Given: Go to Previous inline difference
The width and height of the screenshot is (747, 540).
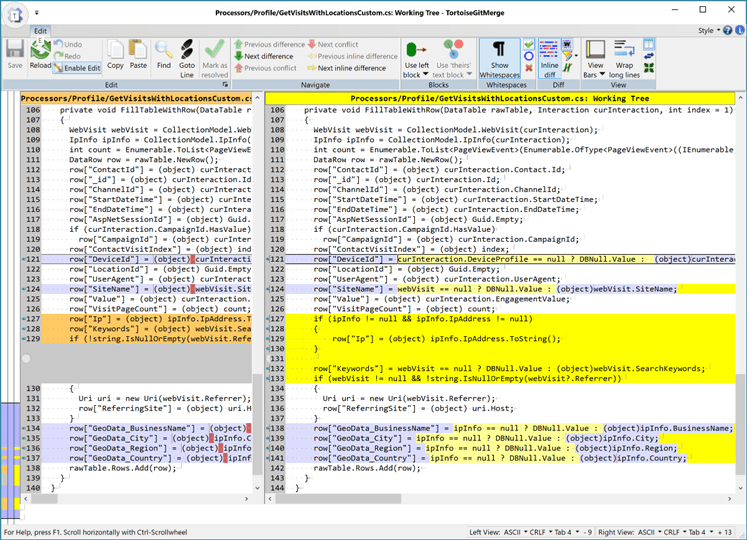Looking at the screenshot, I should click(x=353, y=56).
